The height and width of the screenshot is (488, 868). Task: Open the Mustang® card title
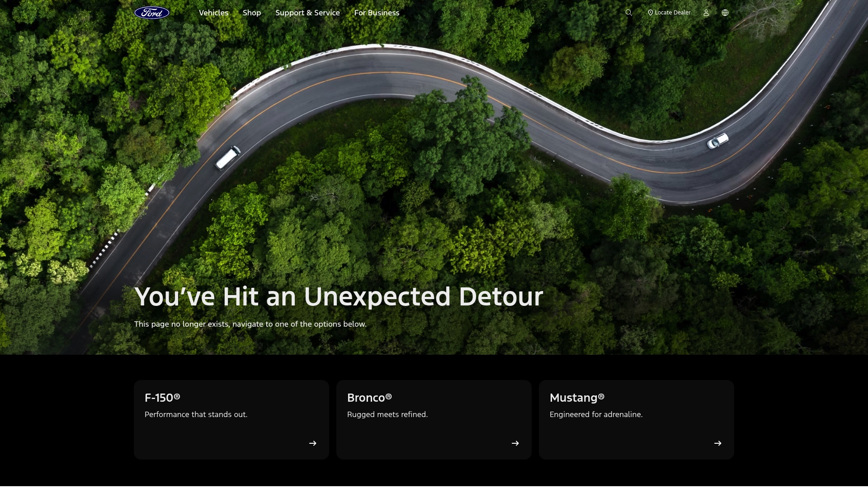(x=577, y=398)
